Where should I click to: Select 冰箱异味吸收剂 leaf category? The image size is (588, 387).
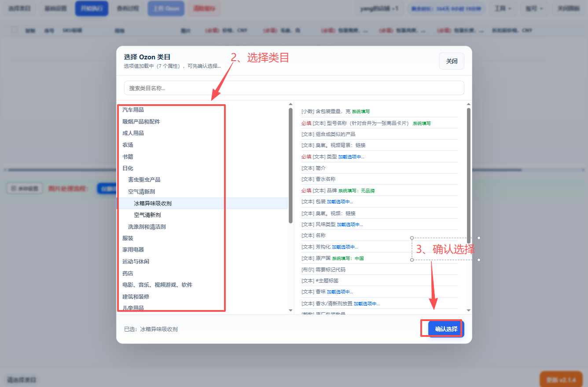(152, 203)
